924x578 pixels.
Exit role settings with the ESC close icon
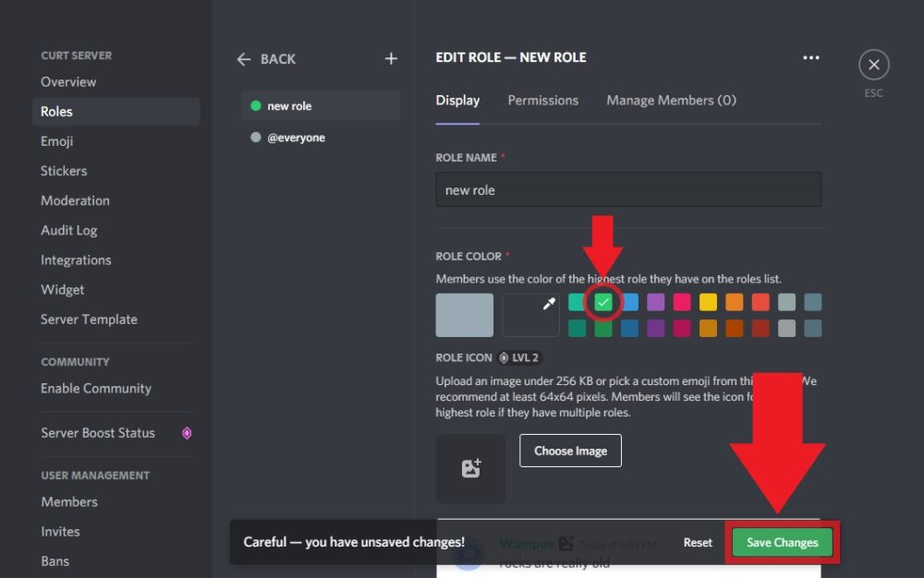tap(873, 65)
